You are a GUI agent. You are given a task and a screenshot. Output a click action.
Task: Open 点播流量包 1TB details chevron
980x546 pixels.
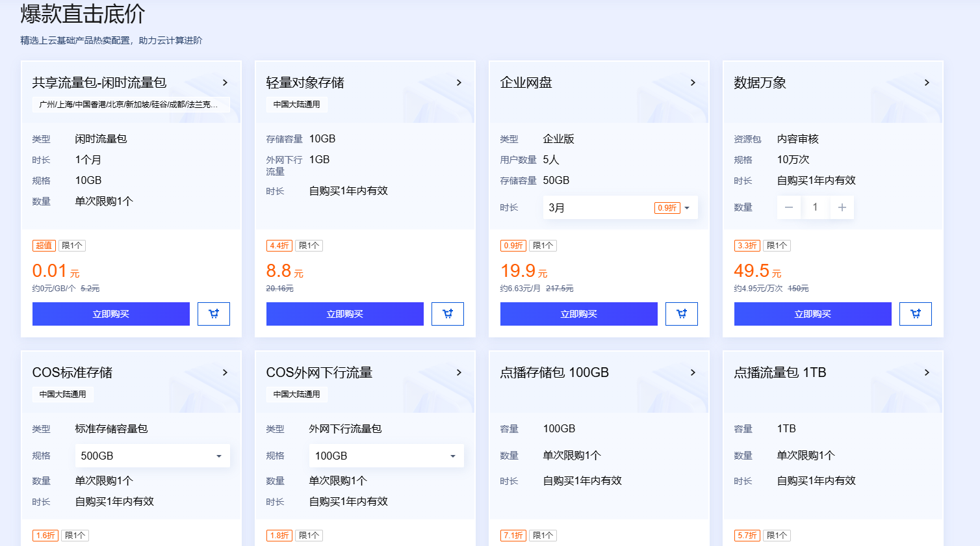point(927,372)
